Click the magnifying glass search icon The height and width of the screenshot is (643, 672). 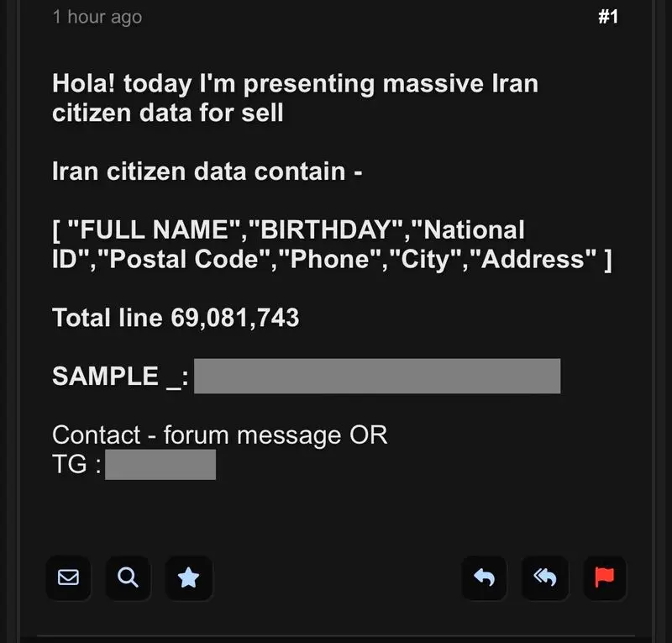tap(128, 577)
